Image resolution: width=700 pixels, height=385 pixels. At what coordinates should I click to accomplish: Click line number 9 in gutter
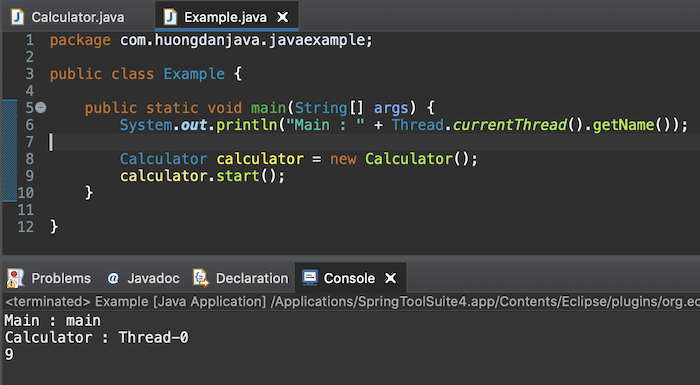29,176
